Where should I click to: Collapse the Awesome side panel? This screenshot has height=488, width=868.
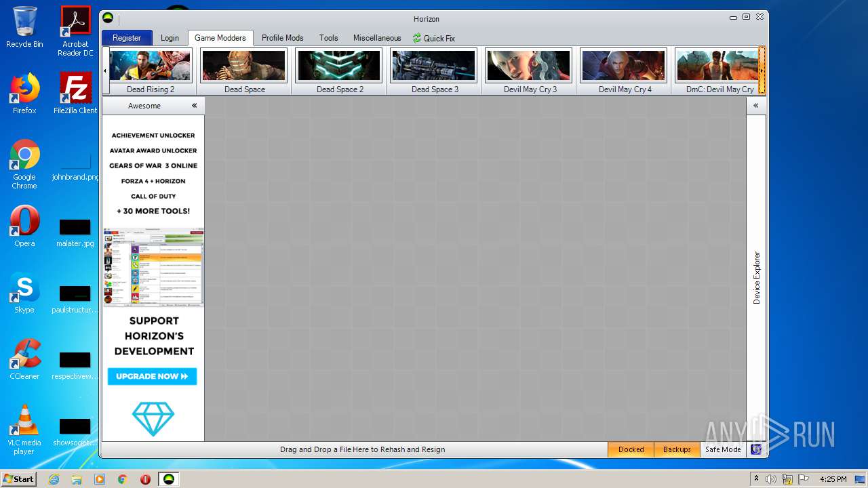194,106
